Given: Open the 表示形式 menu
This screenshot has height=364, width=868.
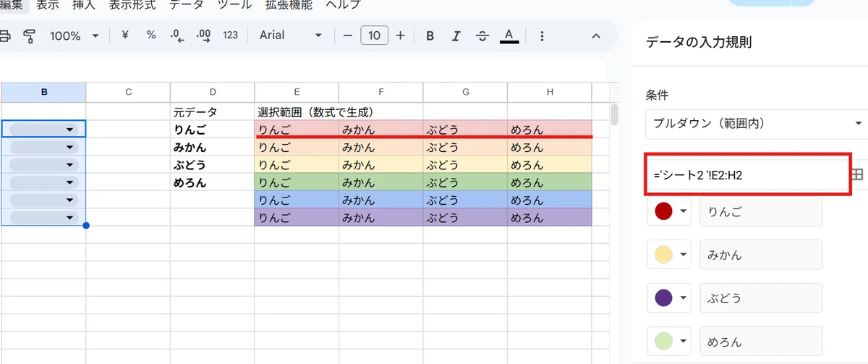Looking at the screenshot, I should point(132,5).
